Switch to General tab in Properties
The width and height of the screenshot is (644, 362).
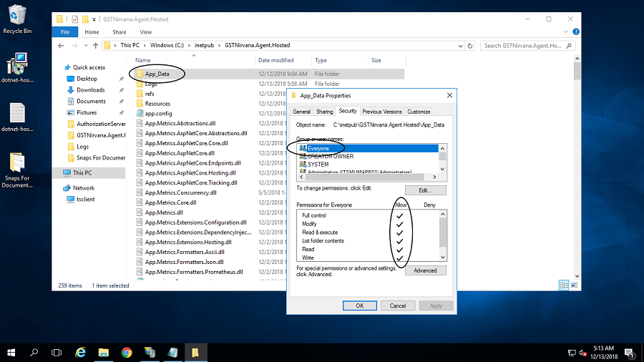pos(301,112)
